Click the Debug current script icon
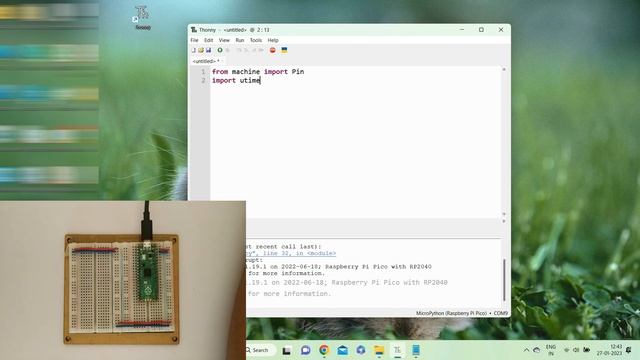The height and width of the screenshot is (360, 640). pyautogui.click(x=228, y=50)
